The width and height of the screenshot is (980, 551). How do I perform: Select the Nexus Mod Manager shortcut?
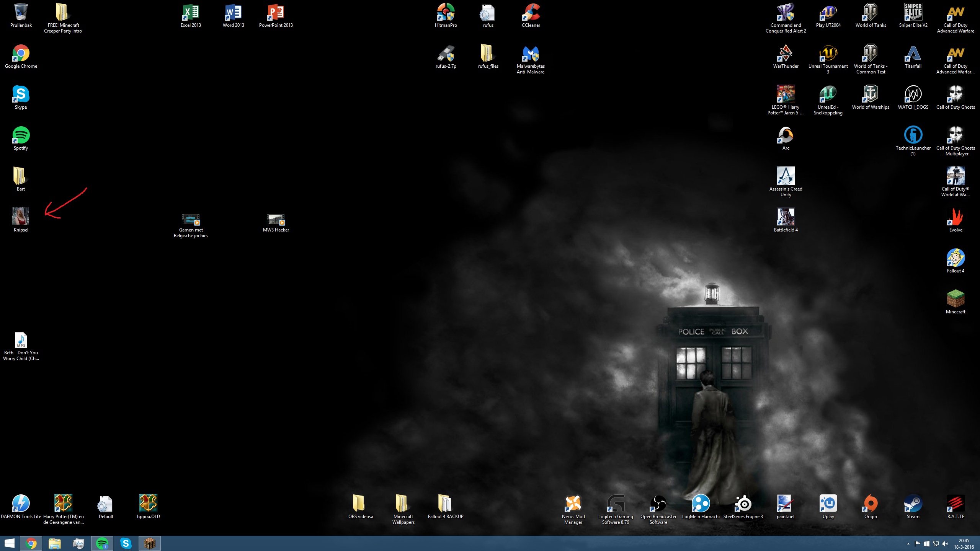click(573, 510)
